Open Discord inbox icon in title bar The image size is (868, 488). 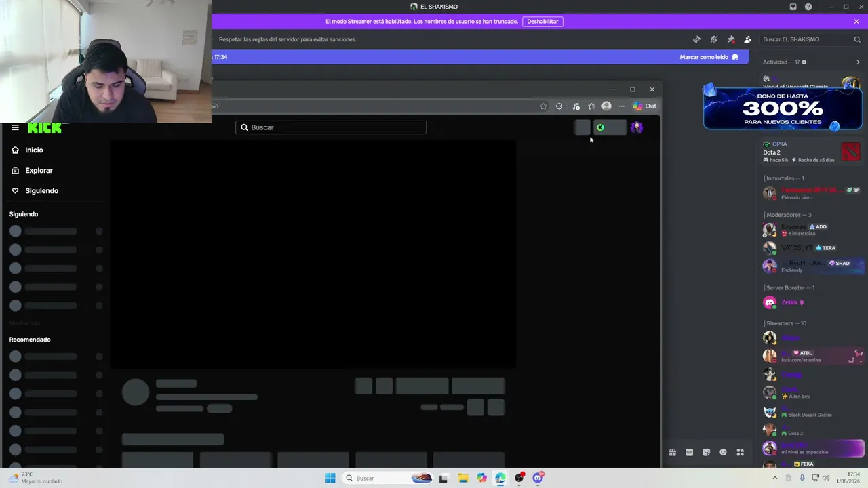click(793, 7)
